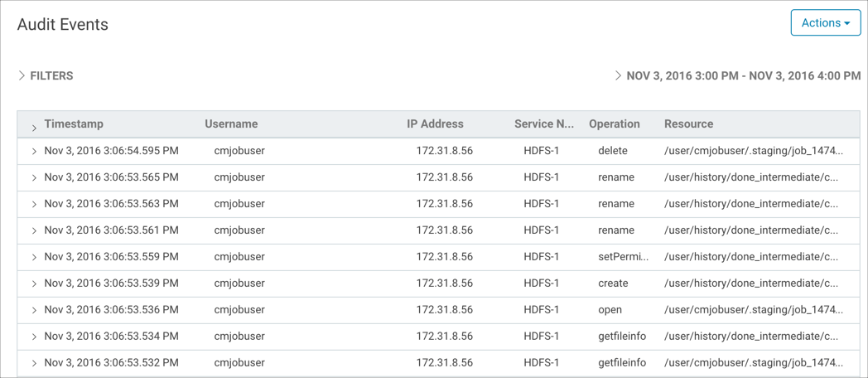Expand the setPermission event row chevron
Image resolution: width=868 pixels, height=378 pixels.
coord(34,258)
